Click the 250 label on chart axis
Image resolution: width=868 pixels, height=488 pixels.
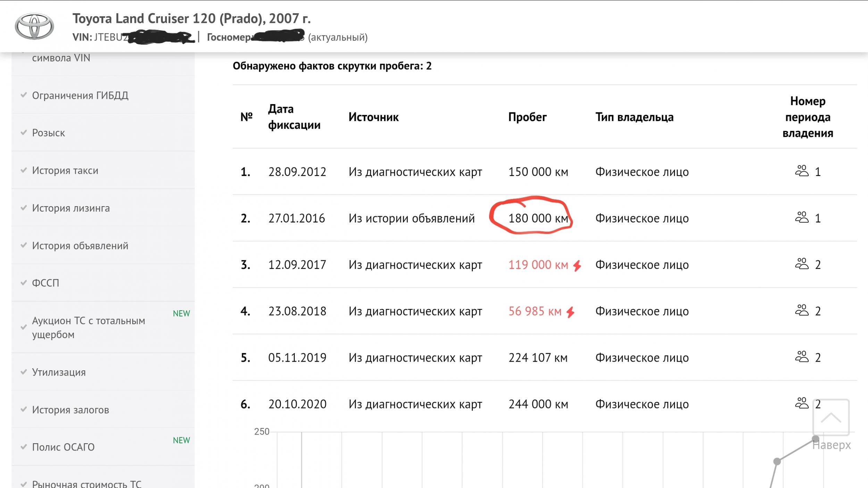click(x=261, y=431)
